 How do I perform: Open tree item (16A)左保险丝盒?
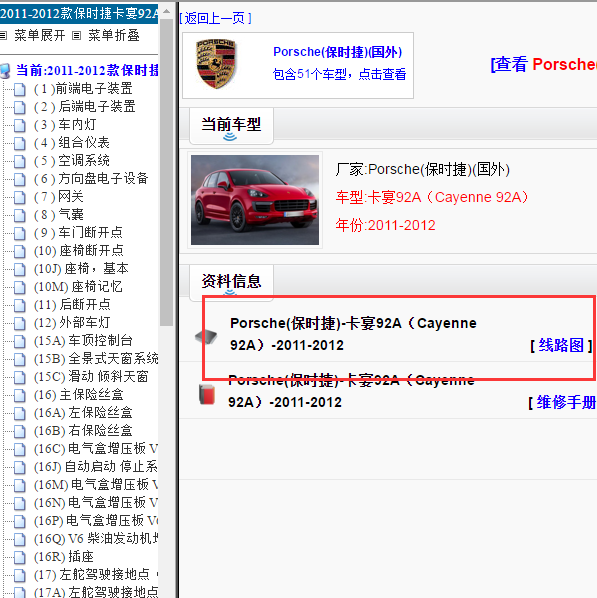pos(83,413)
